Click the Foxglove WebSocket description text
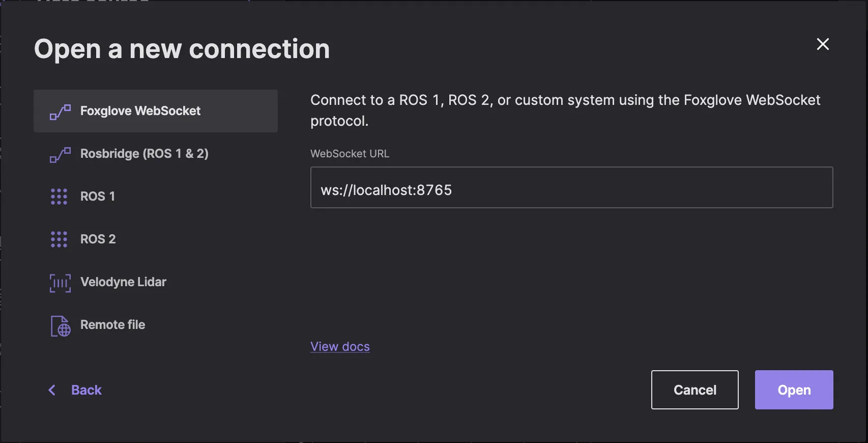The height and width of the screenshot is (443, 868). [565, 110]
